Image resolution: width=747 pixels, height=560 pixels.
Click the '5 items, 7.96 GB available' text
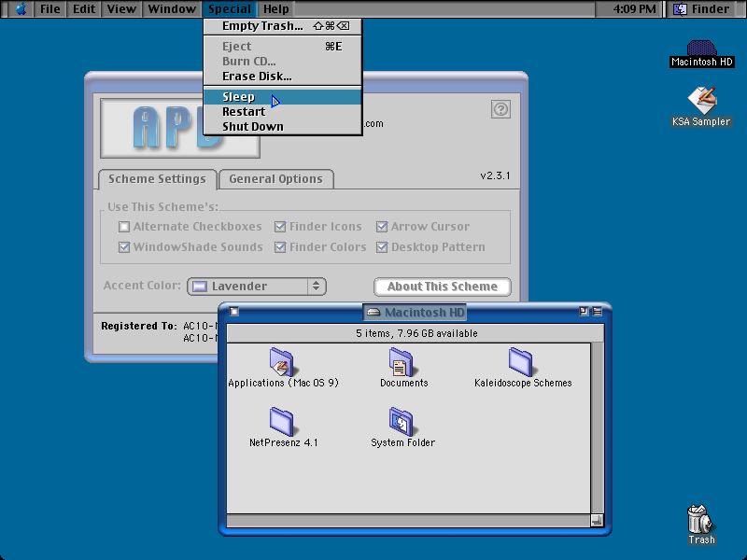pos(416,333)
